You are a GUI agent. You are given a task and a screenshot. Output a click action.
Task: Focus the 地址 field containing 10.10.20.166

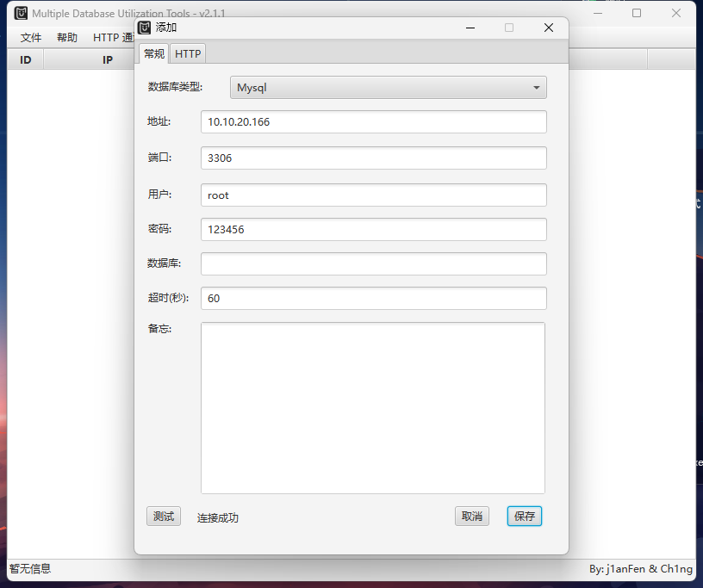point(373,122)
